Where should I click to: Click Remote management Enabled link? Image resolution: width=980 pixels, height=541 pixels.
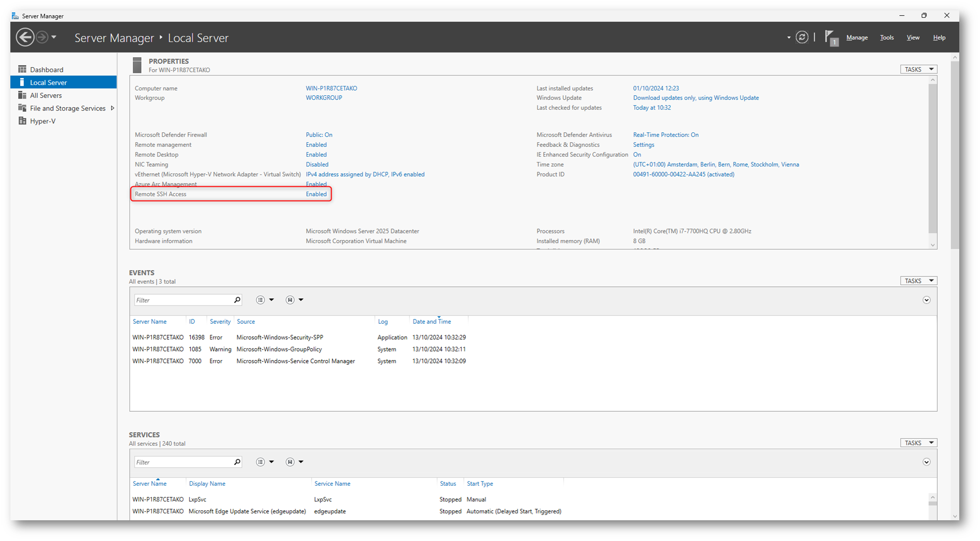[x=316, y=145]
